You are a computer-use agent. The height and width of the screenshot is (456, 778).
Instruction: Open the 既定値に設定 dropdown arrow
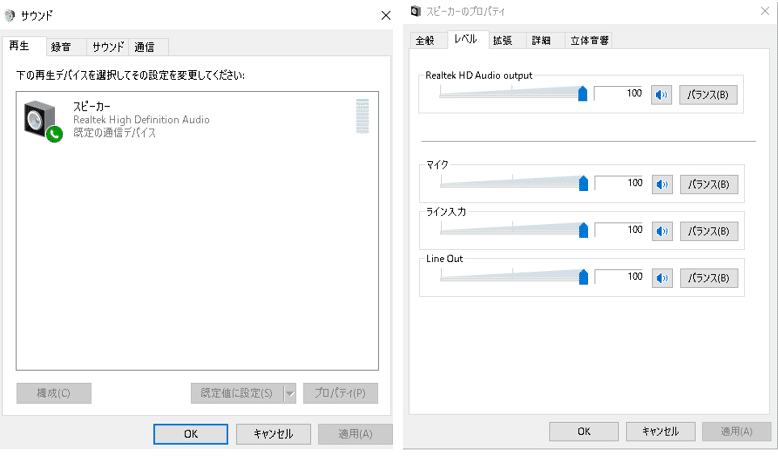[290, 393]
